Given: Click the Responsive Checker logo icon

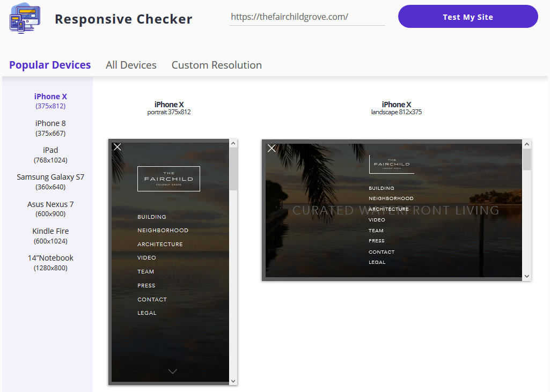Looking at the screenshot, I should (24, 18).
